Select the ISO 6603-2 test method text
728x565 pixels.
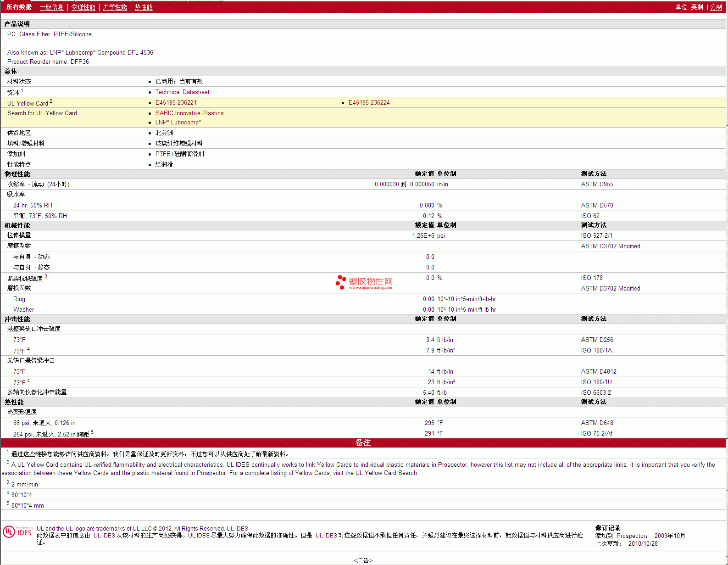tap(596, 393)
